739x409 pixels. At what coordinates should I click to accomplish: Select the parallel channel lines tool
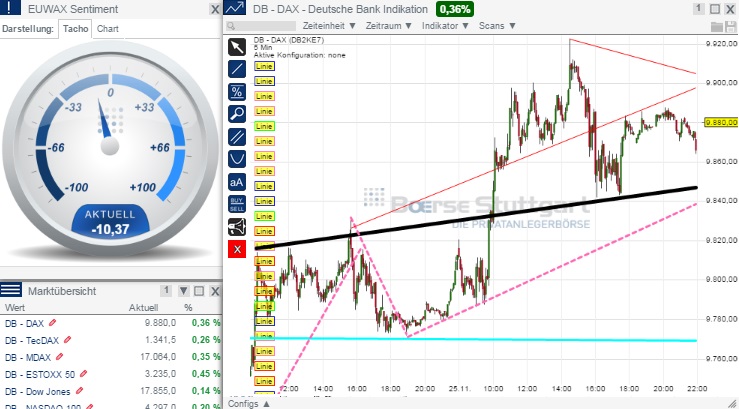coord(237,137)
